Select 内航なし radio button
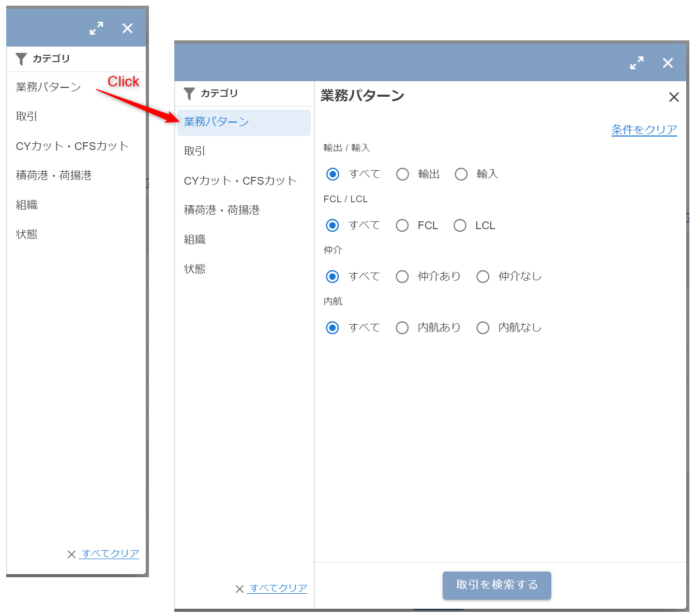 tap(482, 328)
